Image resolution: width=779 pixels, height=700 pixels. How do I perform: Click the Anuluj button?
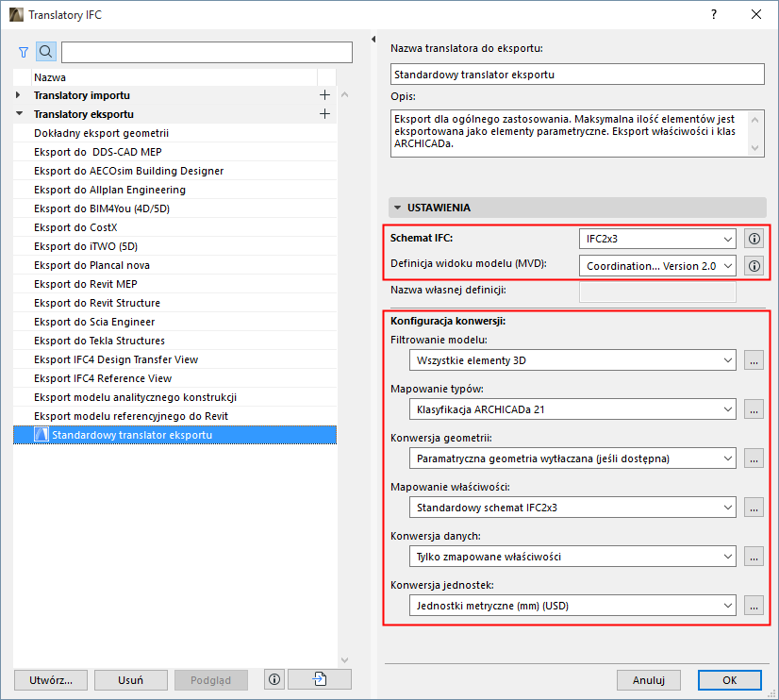[x=648, y=680]
